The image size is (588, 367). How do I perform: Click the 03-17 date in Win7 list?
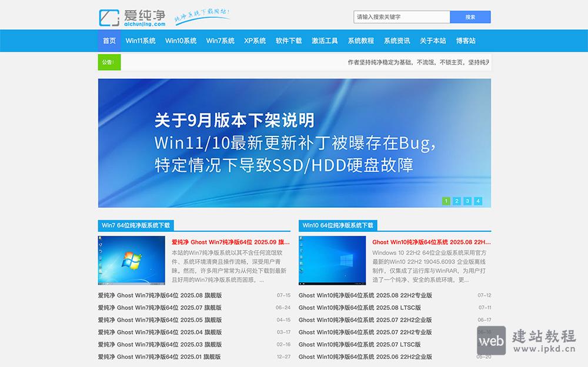283,332
